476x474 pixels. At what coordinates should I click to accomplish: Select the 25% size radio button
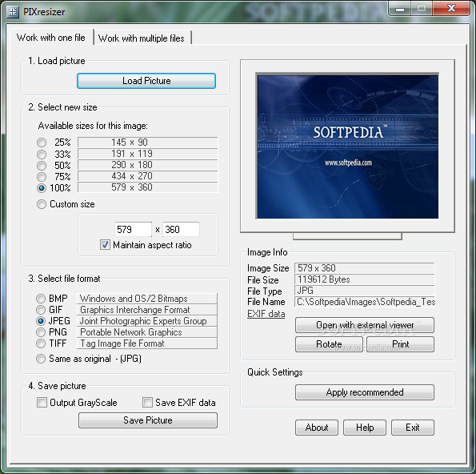coord(42,143)
